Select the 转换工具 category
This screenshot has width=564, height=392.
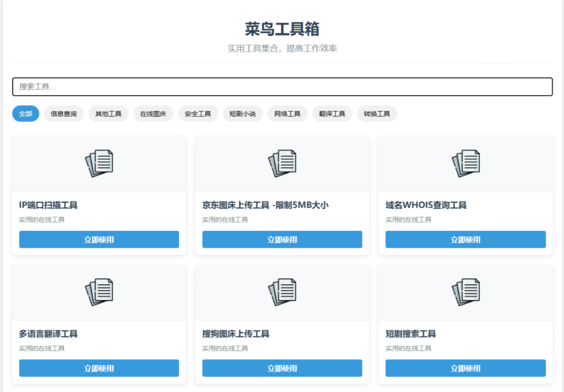pyautogui.click(x=377, y=114)
